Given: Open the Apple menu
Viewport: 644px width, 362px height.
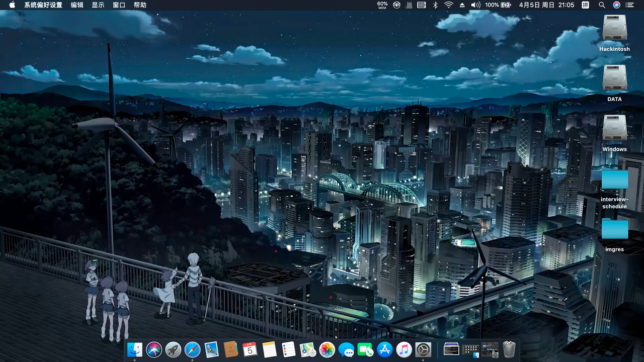Looking at the screenshot, I should coord(12,5).
